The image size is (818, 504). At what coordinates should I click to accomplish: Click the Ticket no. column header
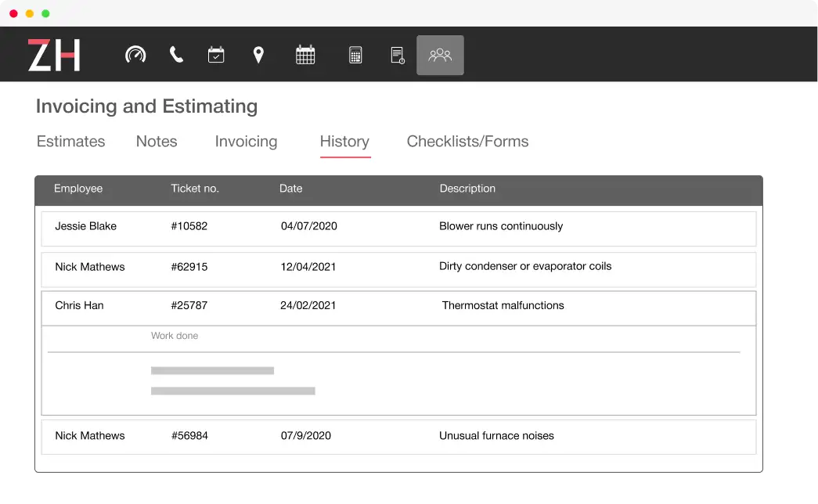(195, 189)
